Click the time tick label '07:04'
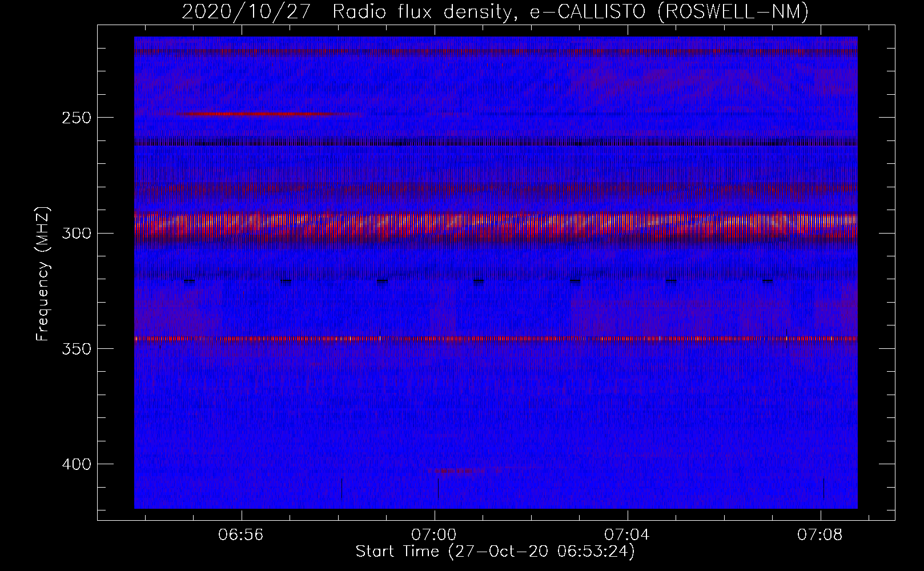 (627, 535)
